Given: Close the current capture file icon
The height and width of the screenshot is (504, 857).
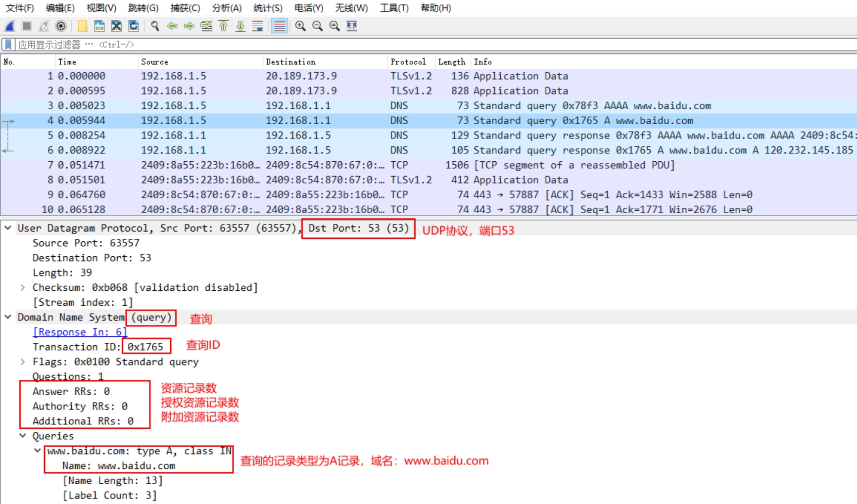Looking at the screenshot, I should 116,26.
